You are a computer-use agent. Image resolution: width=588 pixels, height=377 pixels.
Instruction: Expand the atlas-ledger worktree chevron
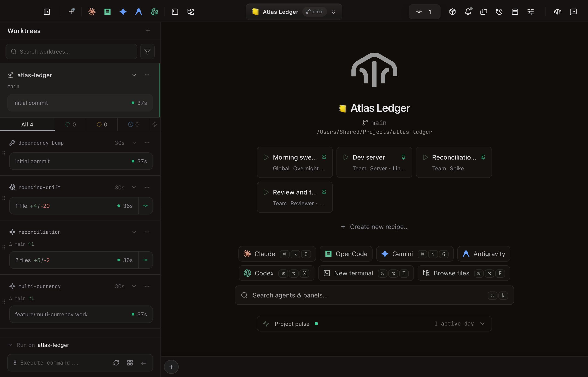coord(134,75)
